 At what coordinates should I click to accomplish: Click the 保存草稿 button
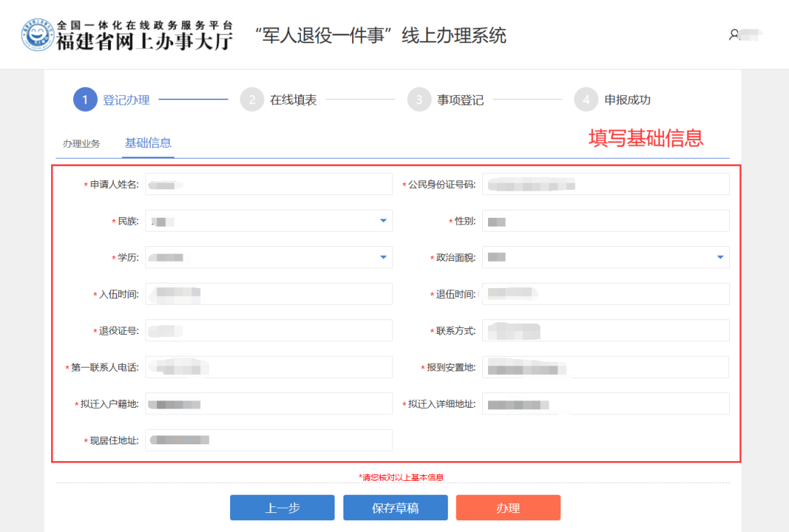(x=395, y=508)
